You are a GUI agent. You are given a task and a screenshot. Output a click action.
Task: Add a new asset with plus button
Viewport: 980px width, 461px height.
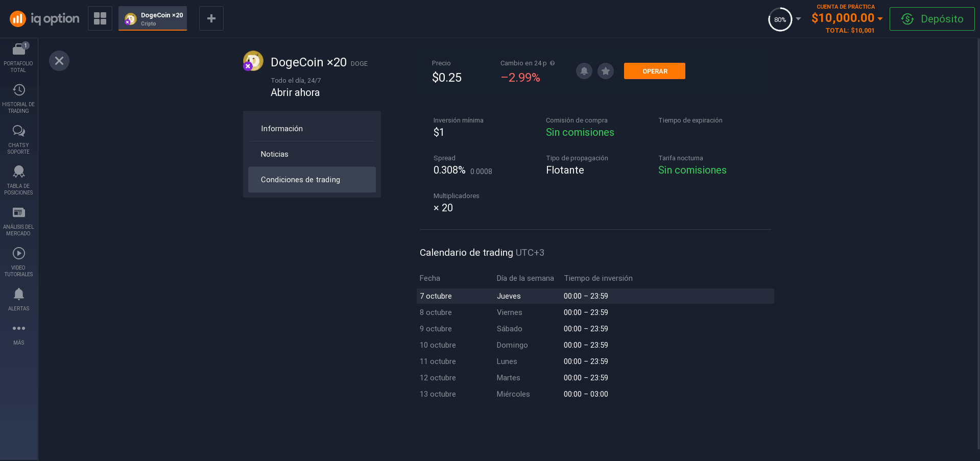pos(211,18)
